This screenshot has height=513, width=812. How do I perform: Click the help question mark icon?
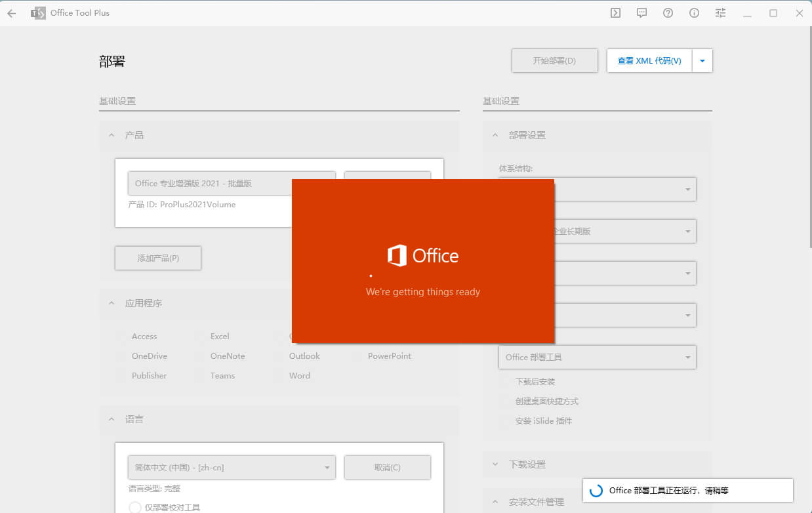tap(668, 13)
